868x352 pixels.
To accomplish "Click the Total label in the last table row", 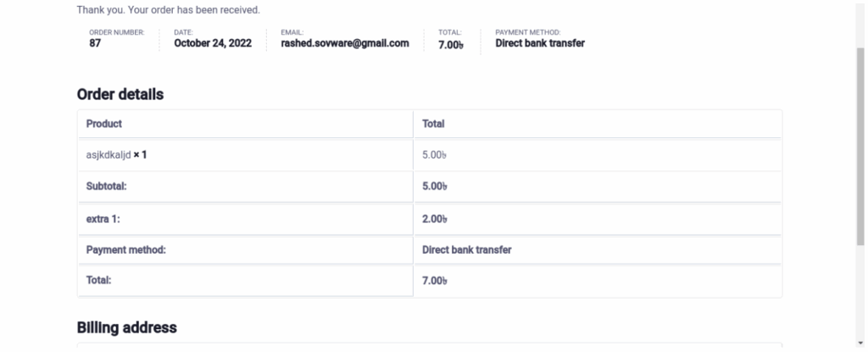I will coord(99,279).
